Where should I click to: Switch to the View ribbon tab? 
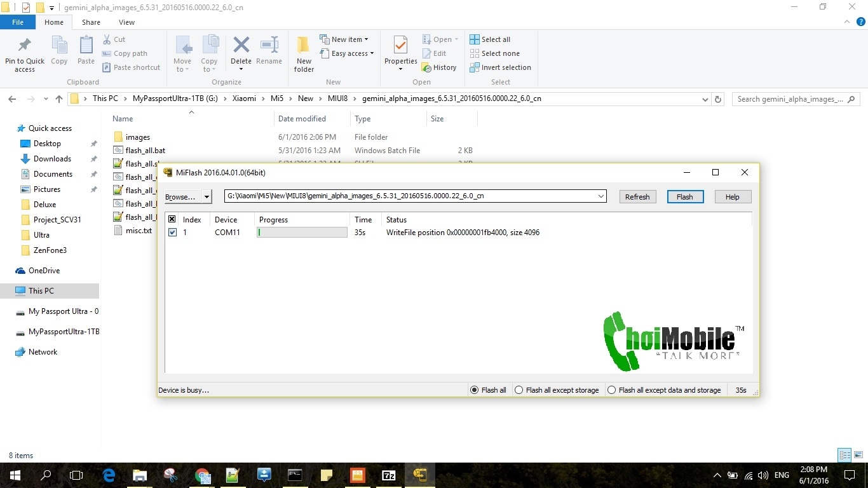(x=126, y=22)
